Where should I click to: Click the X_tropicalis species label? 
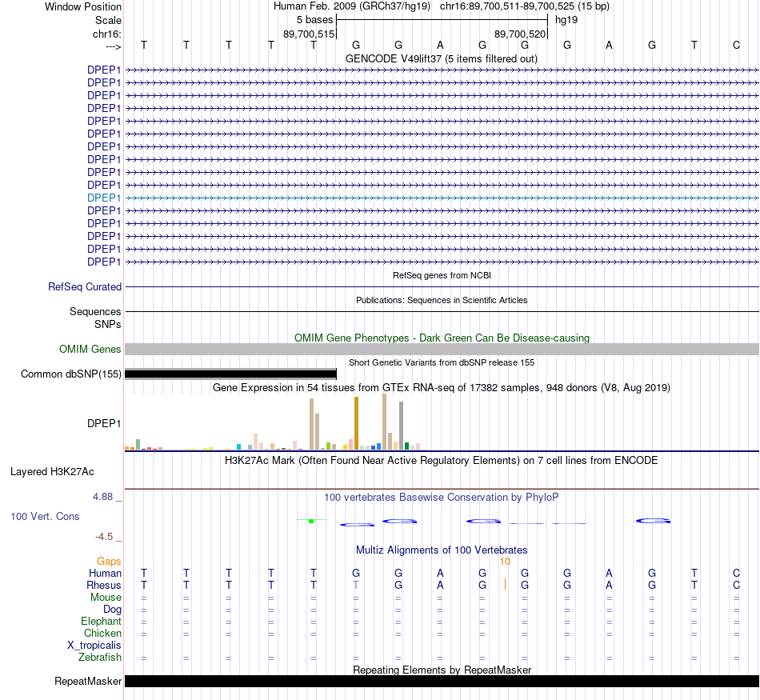pos(94,646)
